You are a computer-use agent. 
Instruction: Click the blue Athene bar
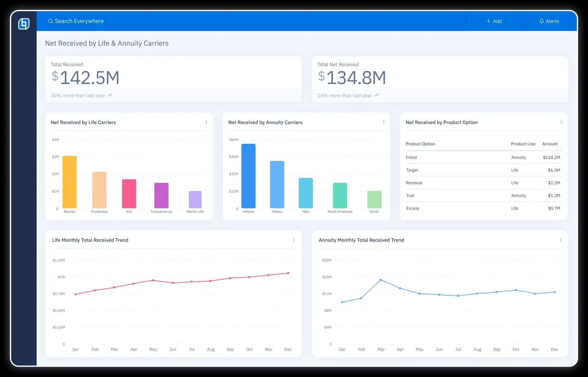tap(248, 176)
